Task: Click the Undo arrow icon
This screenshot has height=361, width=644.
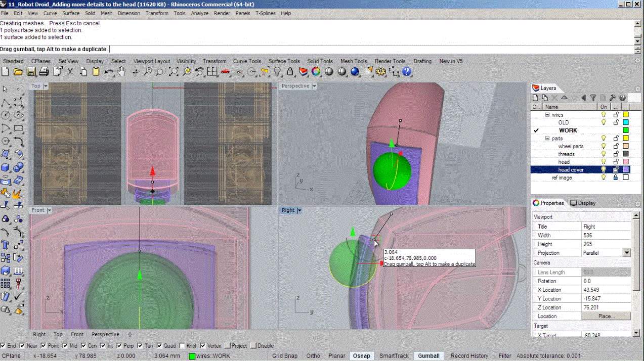Action: (109, 72)
